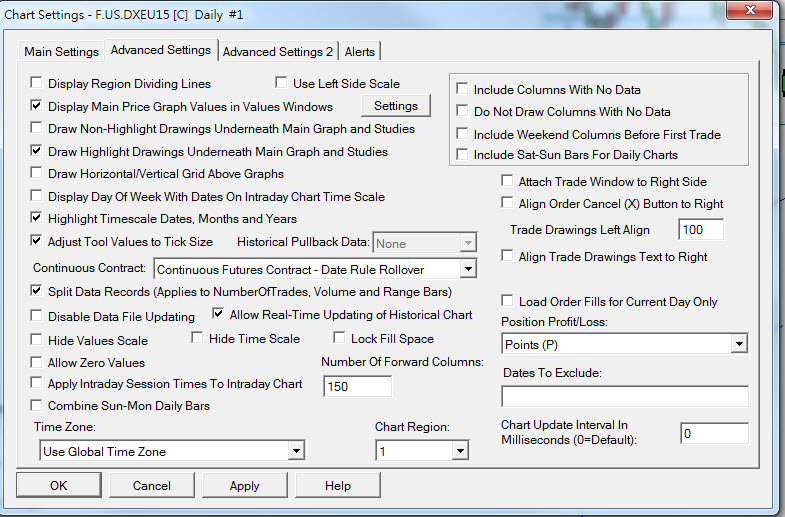Select the Advanced Settings tab

161,50
